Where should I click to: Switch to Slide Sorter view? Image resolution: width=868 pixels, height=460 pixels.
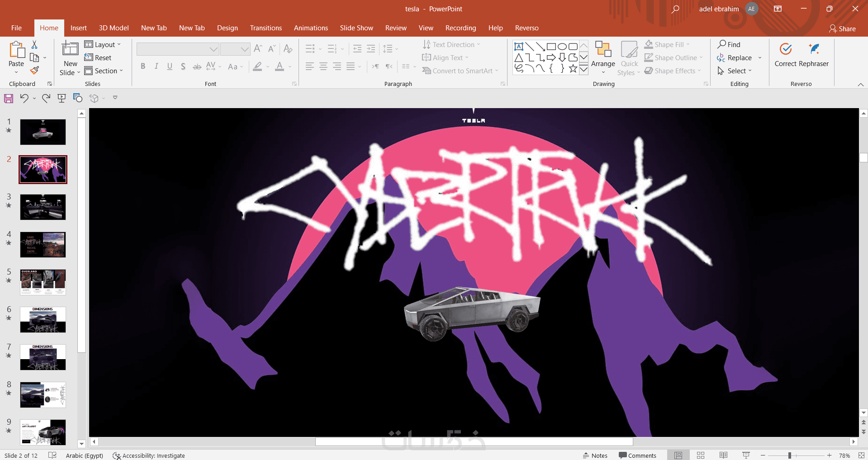[x=701, y=455]
